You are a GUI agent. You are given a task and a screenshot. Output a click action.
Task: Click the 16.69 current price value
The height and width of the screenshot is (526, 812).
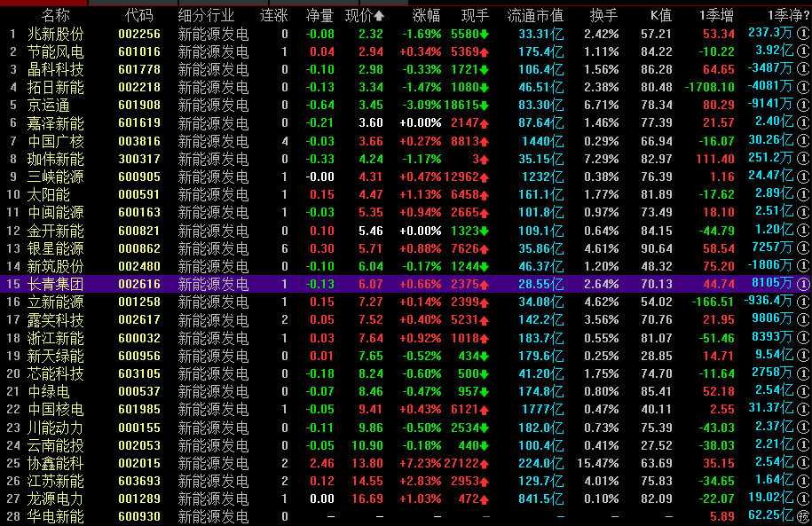367,499
